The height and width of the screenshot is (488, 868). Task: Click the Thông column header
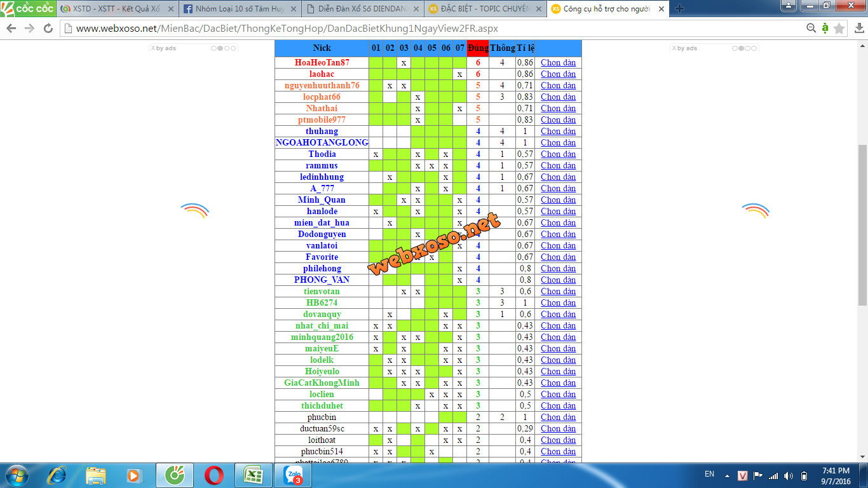[502, 48]
